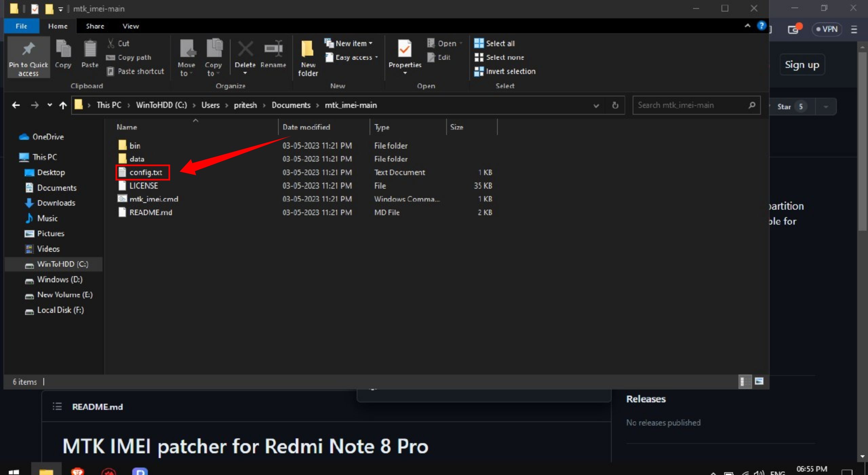Image resolution: width=868 pixels, height=475 pixels.
Task: Switch to the Large icons view toggle
Action: point(759,381)
